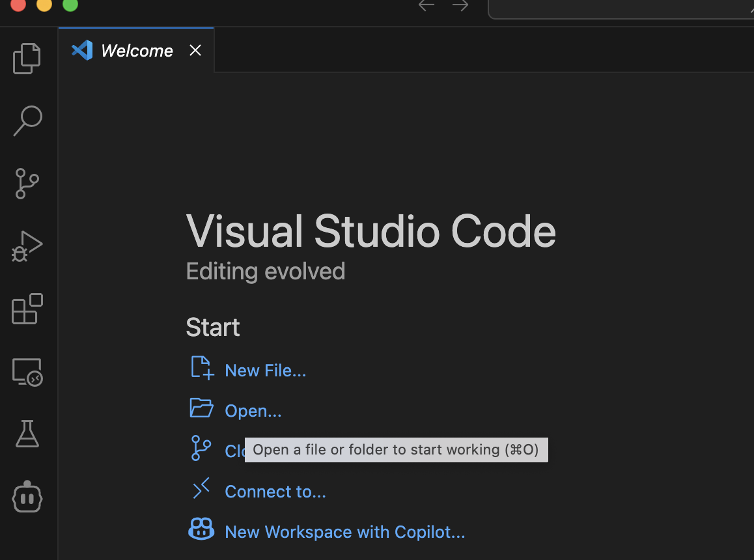Viewport: 754px width, 560px height.
Task: Create a new file via New File link
Action: point(265,370)
